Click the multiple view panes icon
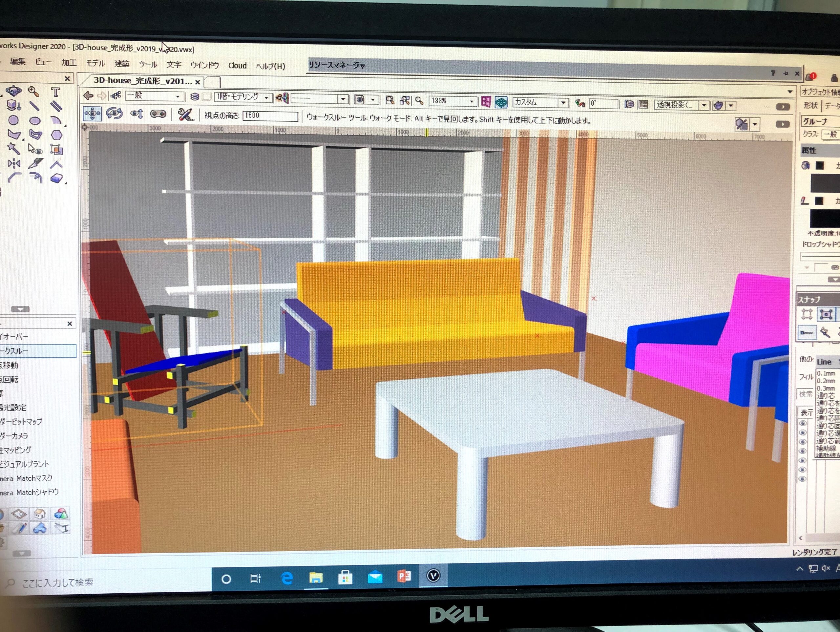The width and height of the screenshot is (840, 632). click(486, 101)
